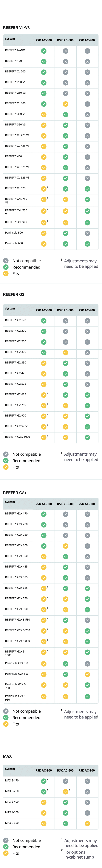Click REEFER G2 S-1000's green check under RSK AC-900
This screenshot has height=868, width=102.
87,437
